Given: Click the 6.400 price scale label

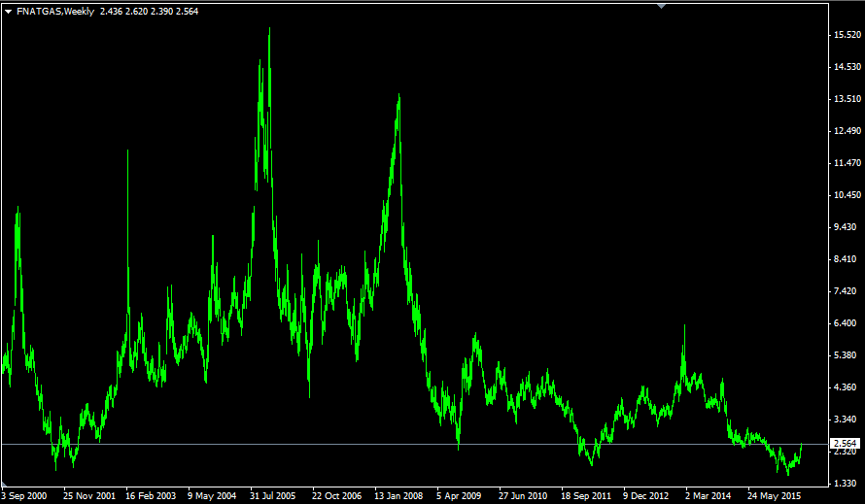Looking at the screenshot, I should point(848,323).
